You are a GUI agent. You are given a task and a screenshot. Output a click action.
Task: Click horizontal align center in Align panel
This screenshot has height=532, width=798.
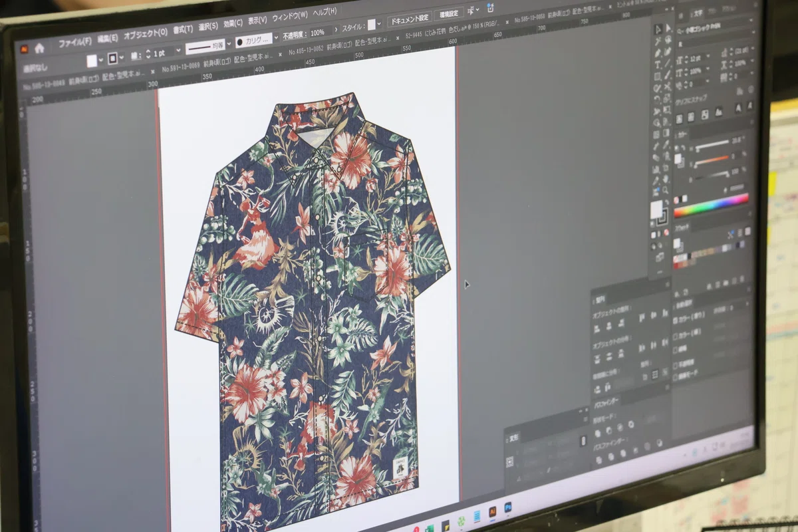[x=609, y=325]
